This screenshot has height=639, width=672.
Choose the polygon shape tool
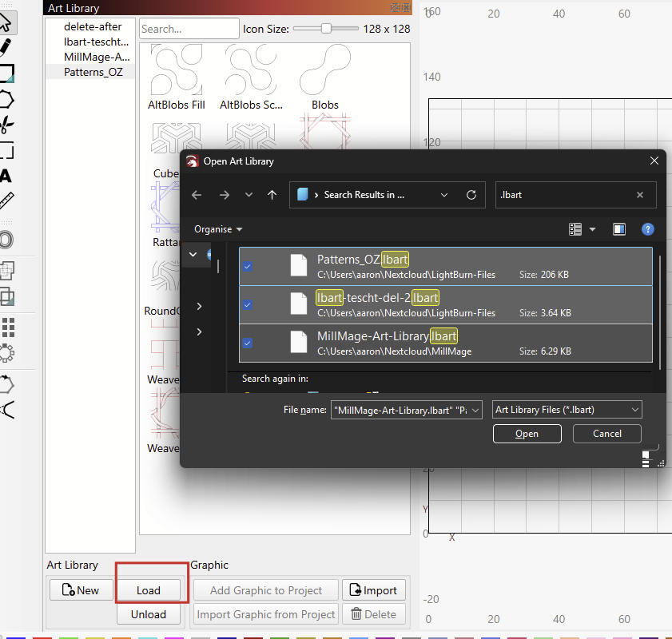click(x=7, y=99)
